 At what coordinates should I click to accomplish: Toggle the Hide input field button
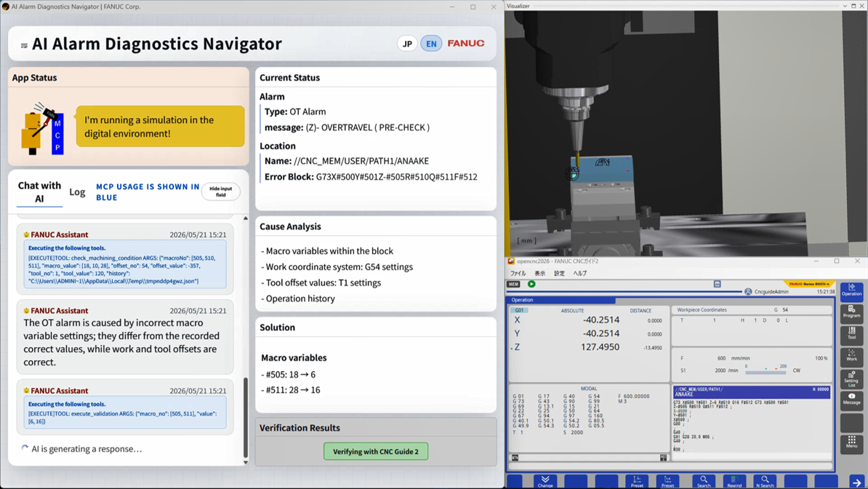point(220,191)
